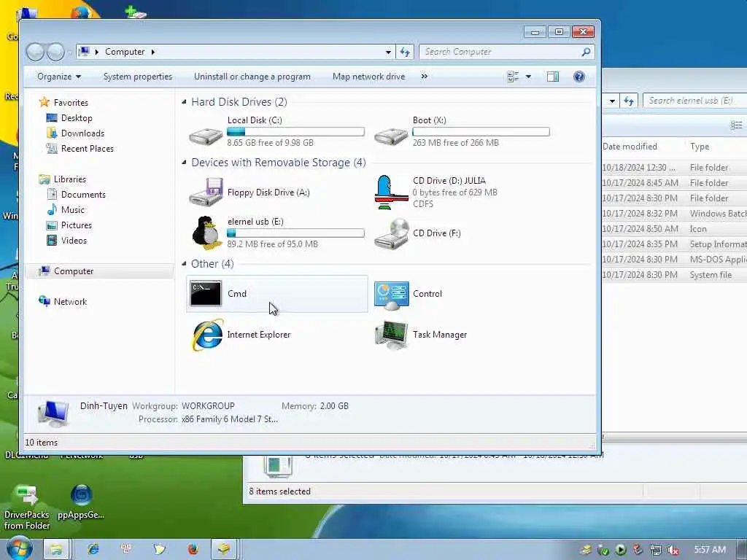Select Desktop under Favorites
Image resolution: width=747 pixels, height=560 pixels.
click(x=76, y=118)
